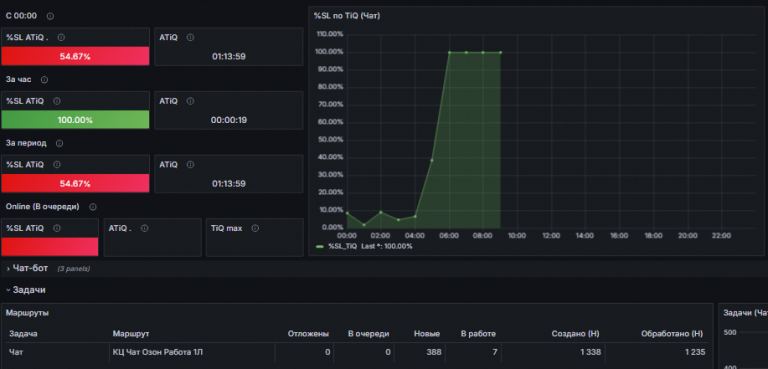This screenshot has width=768, height=369.
Task: Open the %SL по TiQ (Чат) panel title menu
Action: (347, 16)
